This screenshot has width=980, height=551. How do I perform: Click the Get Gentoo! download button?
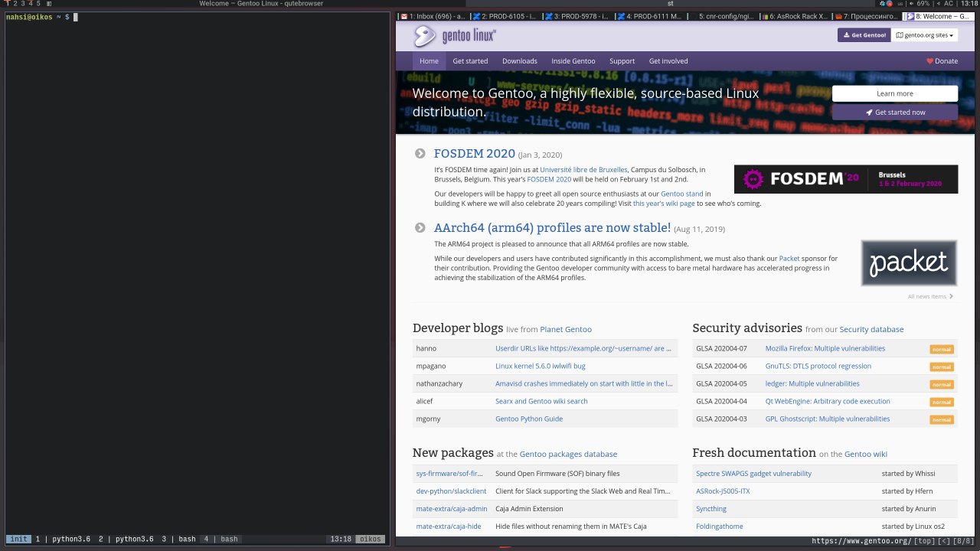point(864,35)
